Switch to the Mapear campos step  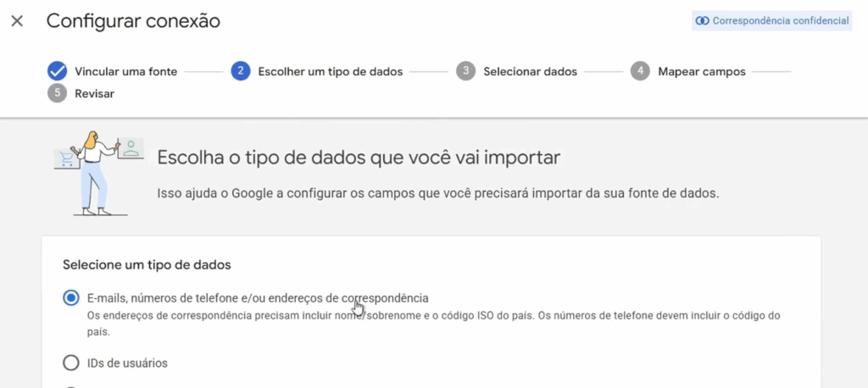point(701,71)
